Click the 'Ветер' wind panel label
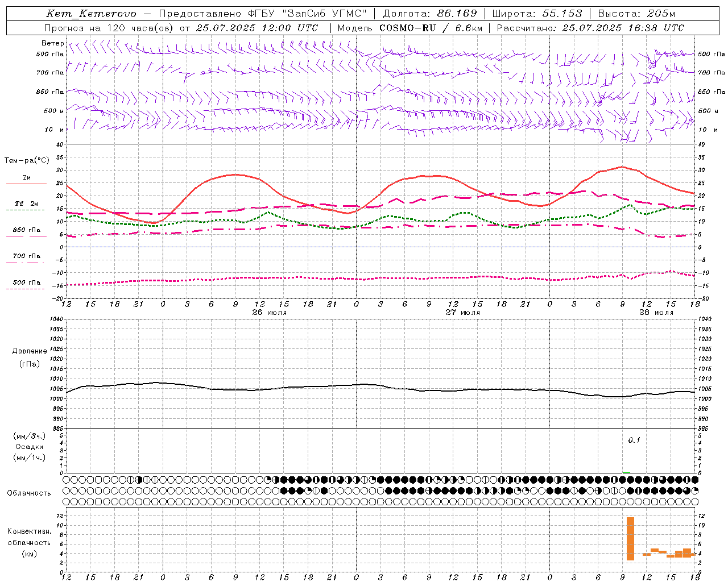 pos(52,43)
